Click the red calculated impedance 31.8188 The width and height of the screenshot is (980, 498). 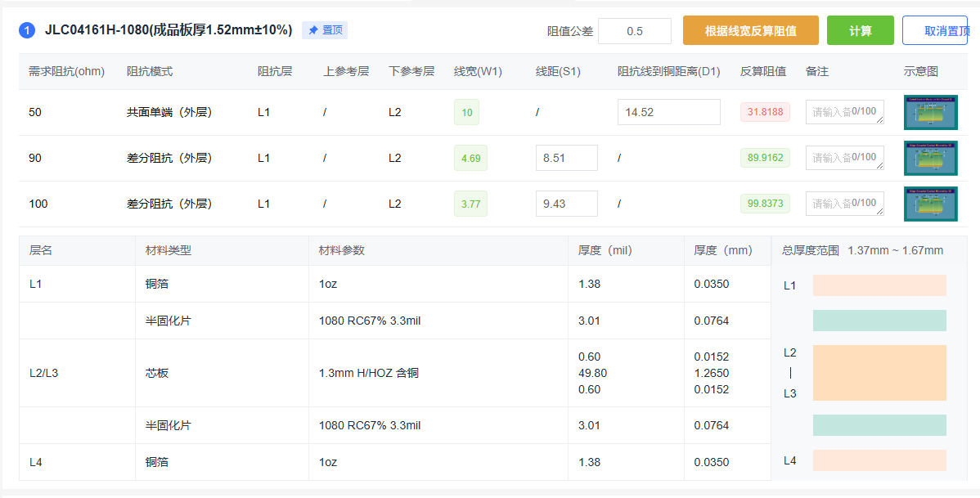coord(765,112)
